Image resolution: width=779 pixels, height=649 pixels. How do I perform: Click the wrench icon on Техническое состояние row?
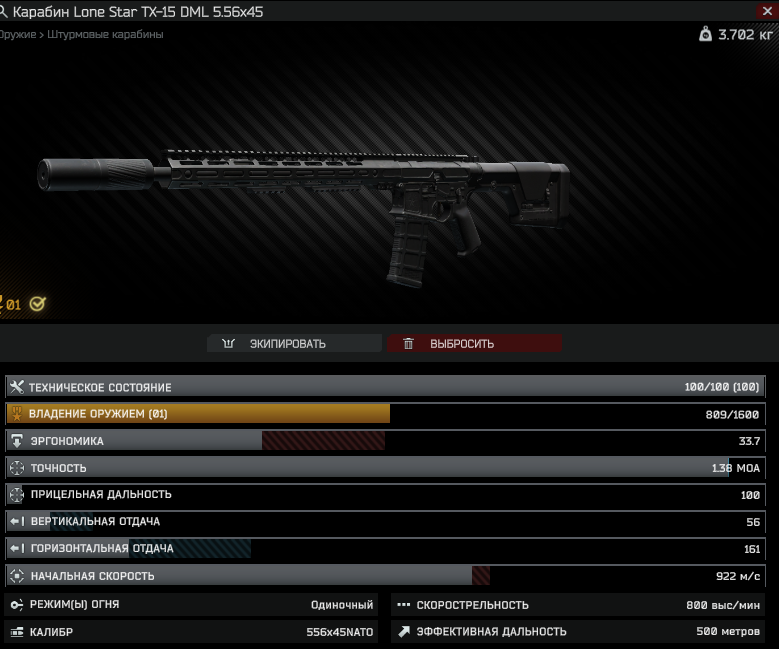point(17,387)
